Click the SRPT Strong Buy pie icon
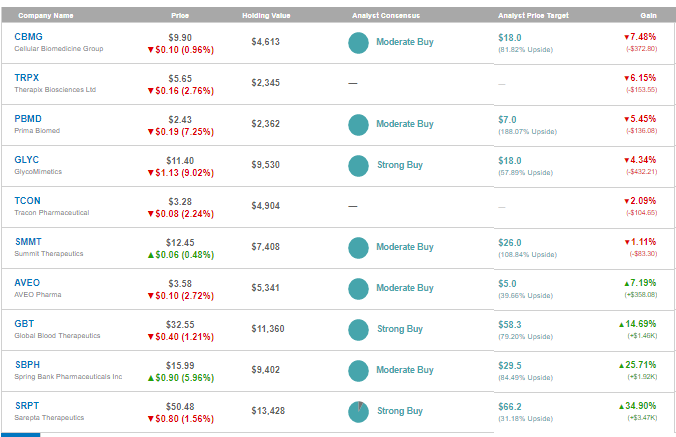The width and height of the screenshot is (676, 437). coord(359,411)
